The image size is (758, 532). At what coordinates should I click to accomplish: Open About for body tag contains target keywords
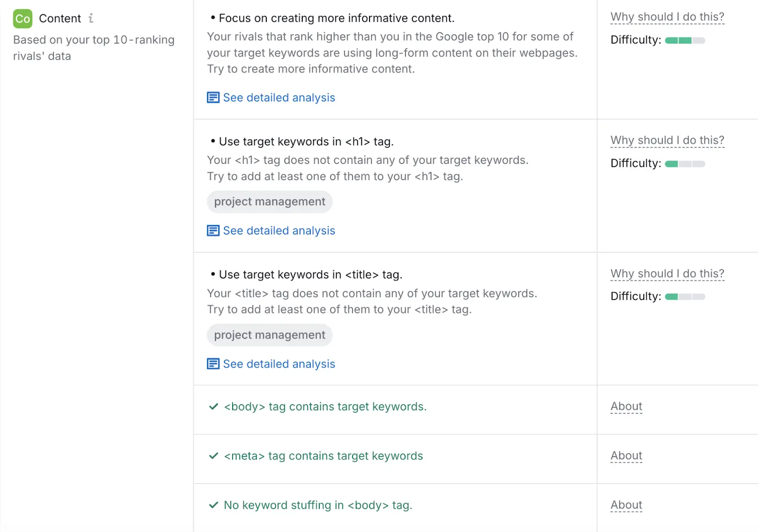[x=626, y=406]
